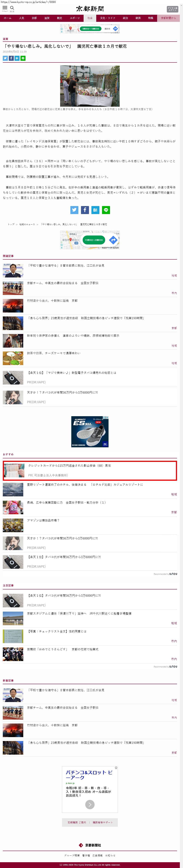This screenshot has width=183, height=868.
Task: Click the デジタル版ログイン button
Action: [172, 9]
